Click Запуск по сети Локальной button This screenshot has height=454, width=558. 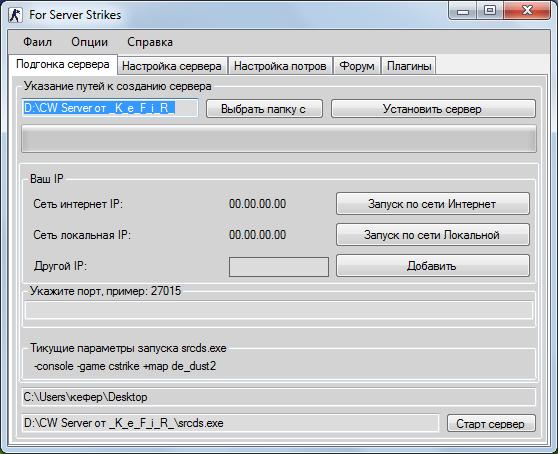(433, 234)
